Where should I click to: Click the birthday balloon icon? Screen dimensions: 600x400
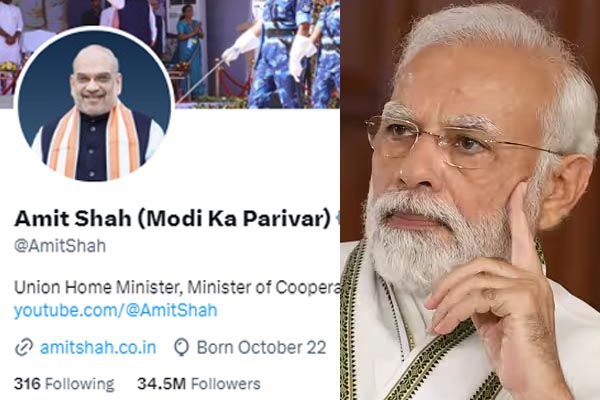[181, 348]
